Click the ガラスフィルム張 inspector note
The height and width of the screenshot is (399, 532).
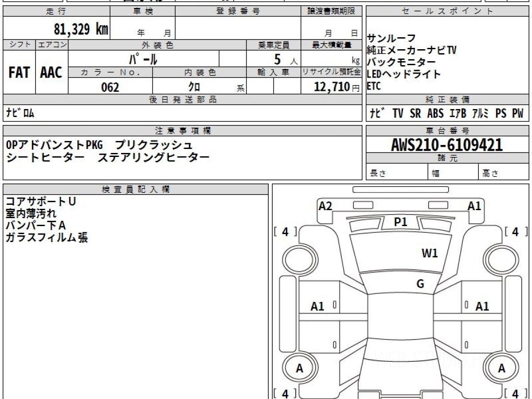47,237
